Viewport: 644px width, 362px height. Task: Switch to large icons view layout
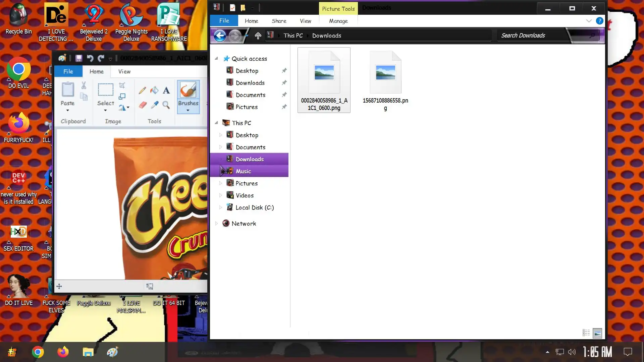(597, 333)
